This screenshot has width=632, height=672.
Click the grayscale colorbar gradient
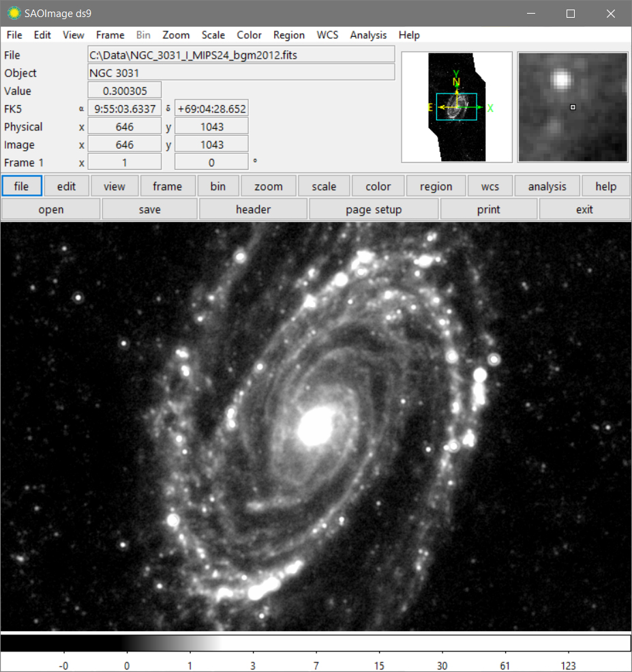(x=316, y=643)
